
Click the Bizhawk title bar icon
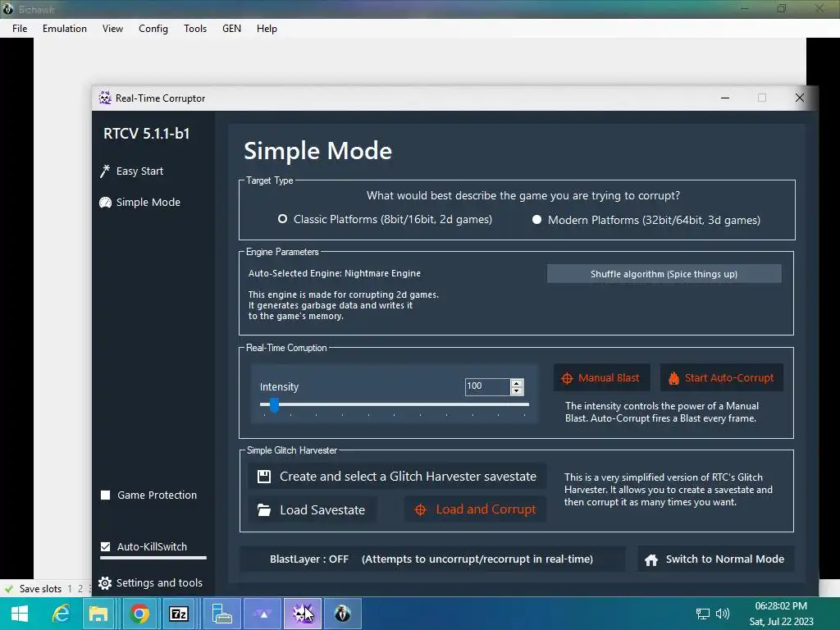[x=7, y=9]
